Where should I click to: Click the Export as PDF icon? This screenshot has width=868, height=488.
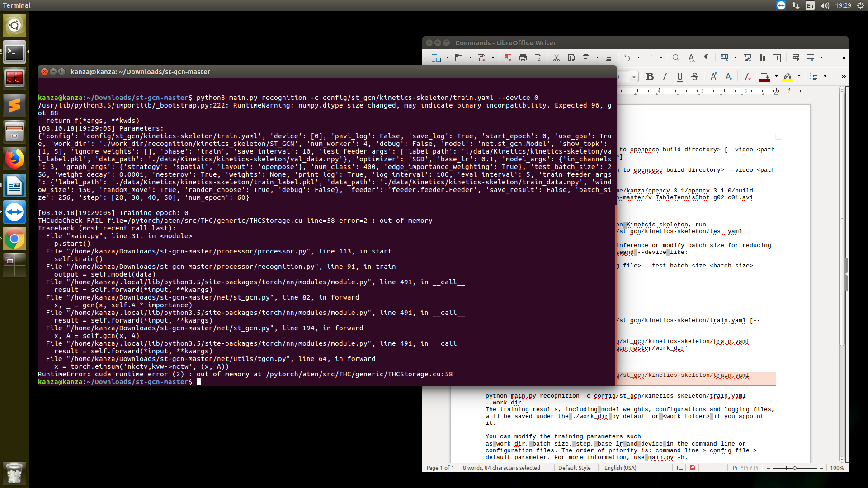tap(508, 58)
